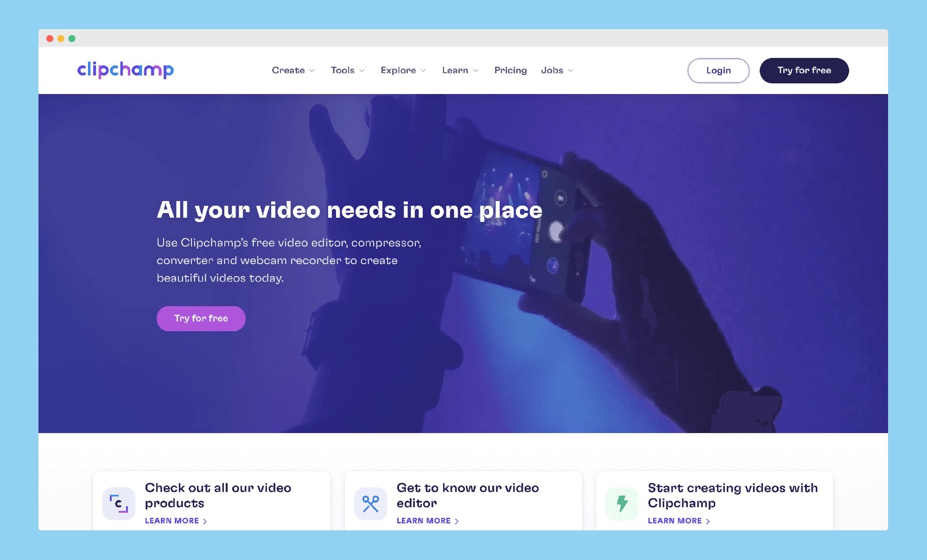The width and height of the screenshot is (927, 560).
Task: Open the Pricing menu item
Action: pos(510,70)
